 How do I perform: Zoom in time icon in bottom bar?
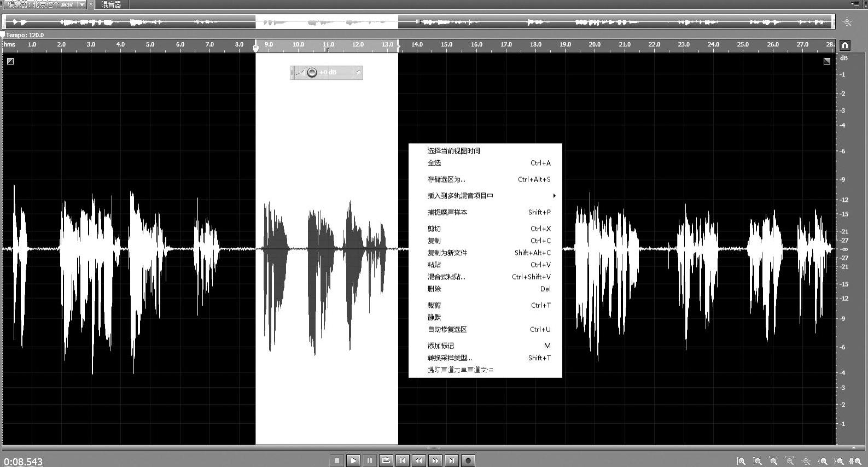[x=773, y=461]
